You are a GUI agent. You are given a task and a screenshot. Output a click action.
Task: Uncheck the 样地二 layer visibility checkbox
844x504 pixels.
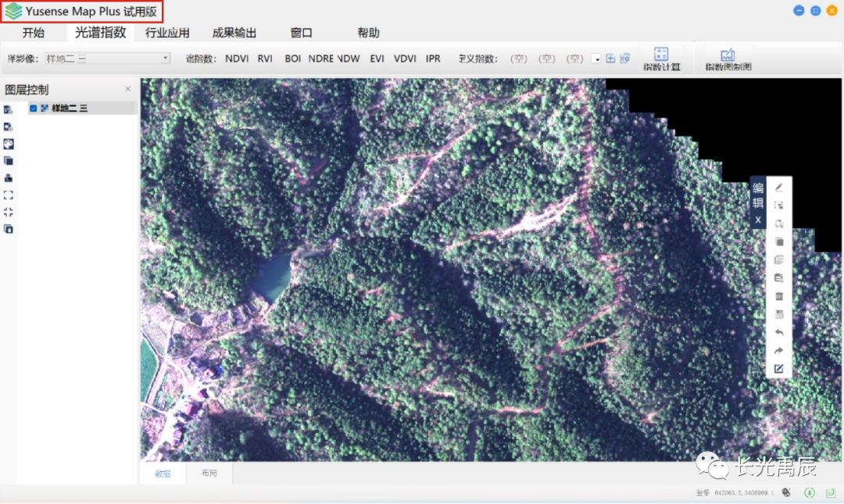click(x=34, y=109)
